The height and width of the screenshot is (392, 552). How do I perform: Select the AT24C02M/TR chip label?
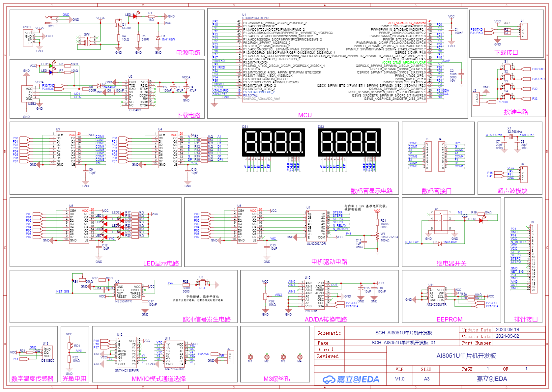(x=437, y=305)
